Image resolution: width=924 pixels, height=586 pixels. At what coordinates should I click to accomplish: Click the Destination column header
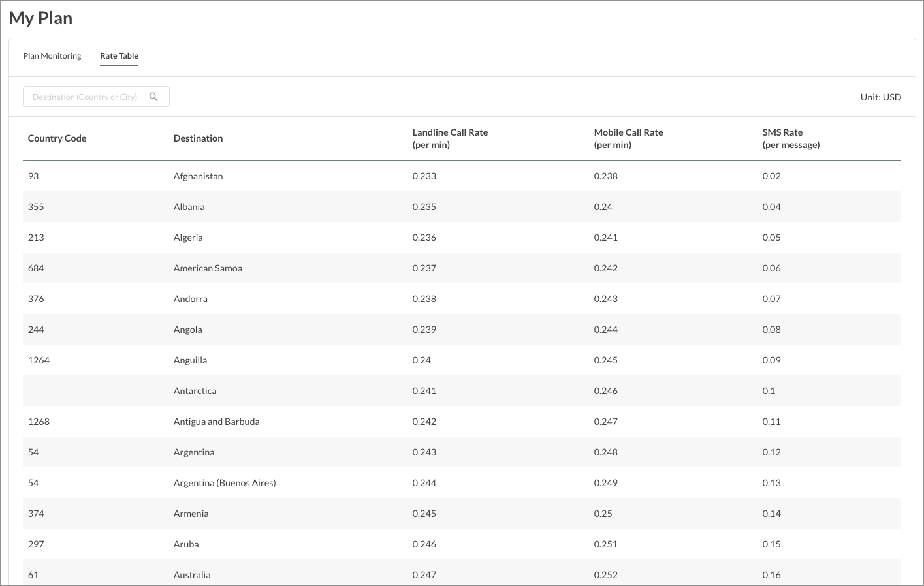tap(198, 138)
